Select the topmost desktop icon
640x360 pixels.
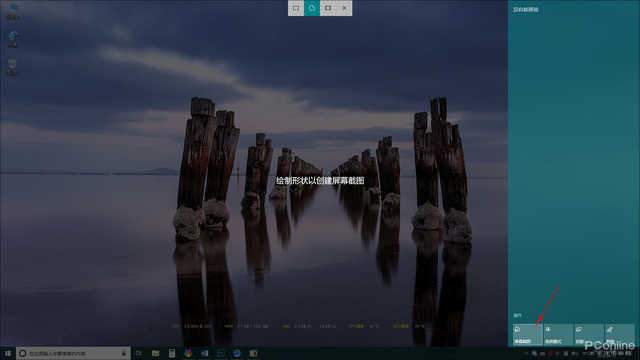coord(12,11)
